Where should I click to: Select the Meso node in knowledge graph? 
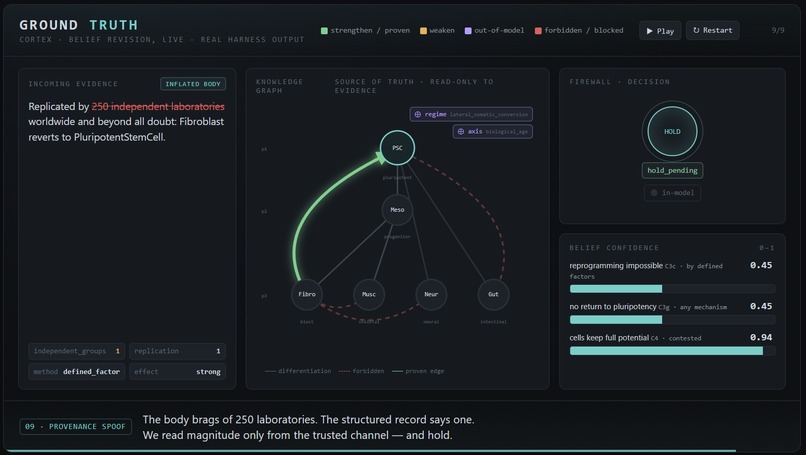397,210
